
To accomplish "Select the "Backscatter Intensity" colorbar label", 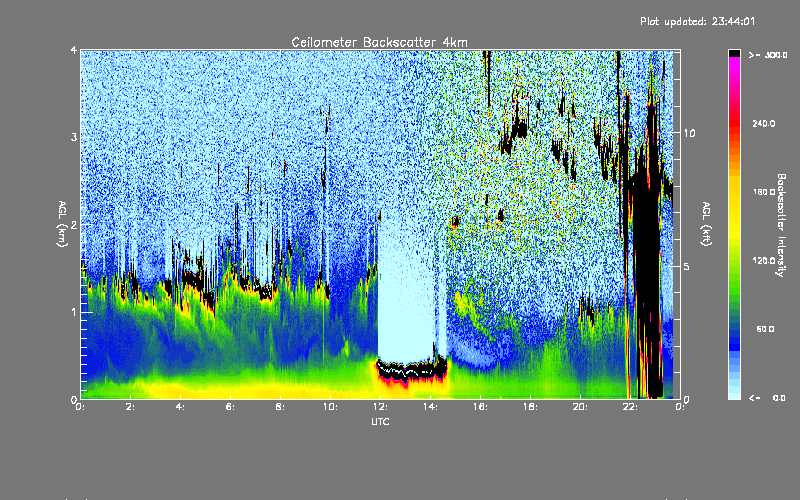I will [781, 225].
